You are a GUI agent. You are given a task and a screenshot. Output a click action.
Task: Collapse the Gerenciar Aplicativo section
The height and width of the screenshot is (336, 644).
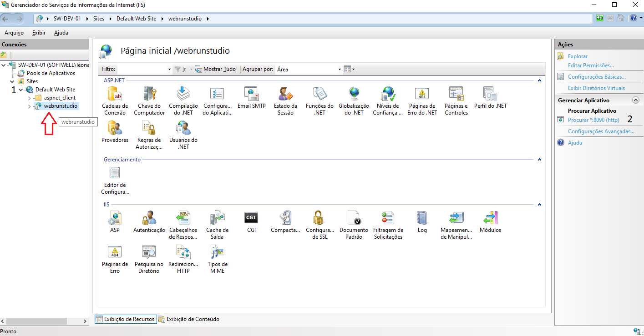[x=636, y=100]
